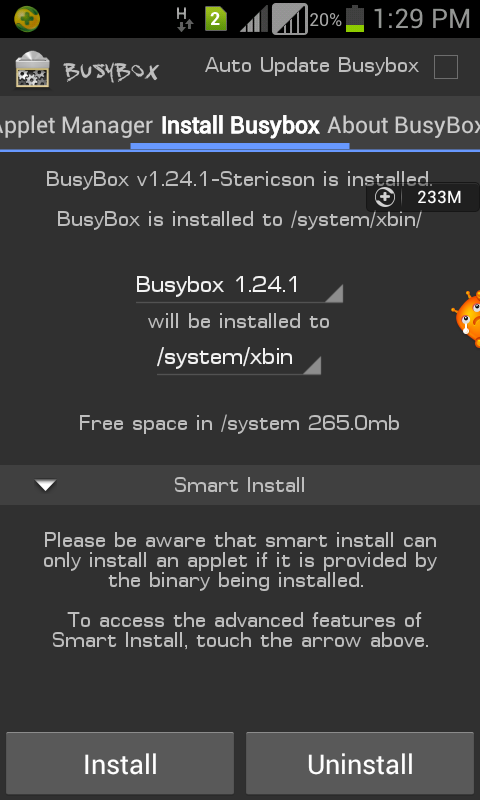Tap the 1:29 PM clock
Screen dimensions: 480x800
pyautogui.click(x=422, y=19)
